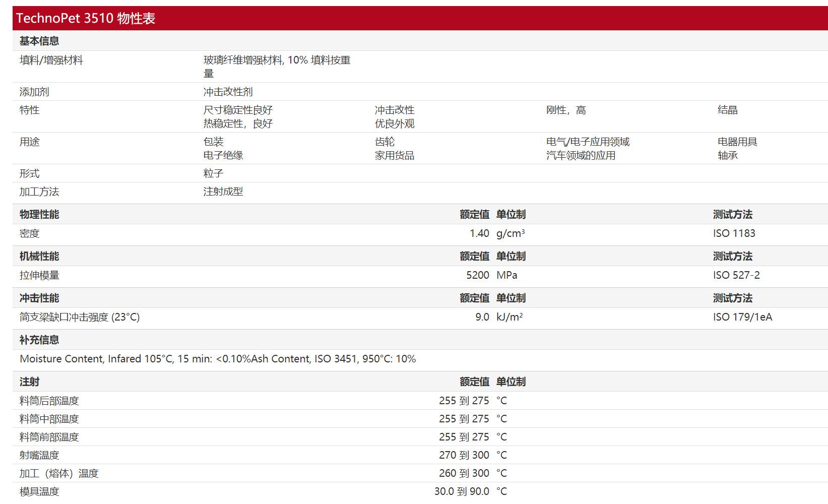Select the 拉伸模量 row label
828x504 pixels.
click(39, 275)
